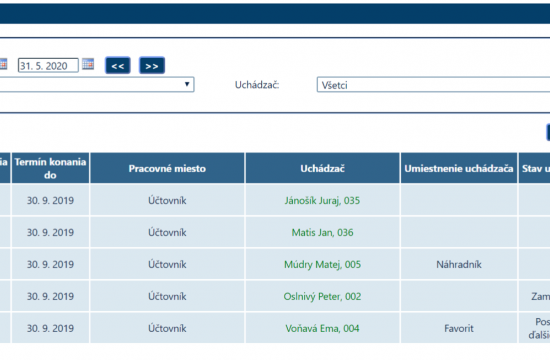Image resolution: width=550 pixels, height=360 pixels.
Task: Select Účtovník cell in Múdry Matej row
Action: pyautogui.click(x=167, y=264)
